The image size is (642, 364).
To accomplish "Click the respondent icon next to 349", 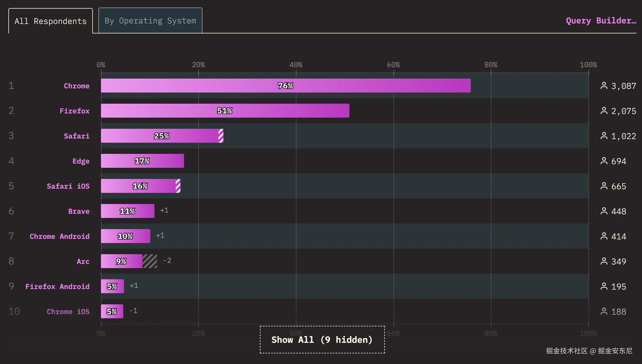I will click(604, 261).
